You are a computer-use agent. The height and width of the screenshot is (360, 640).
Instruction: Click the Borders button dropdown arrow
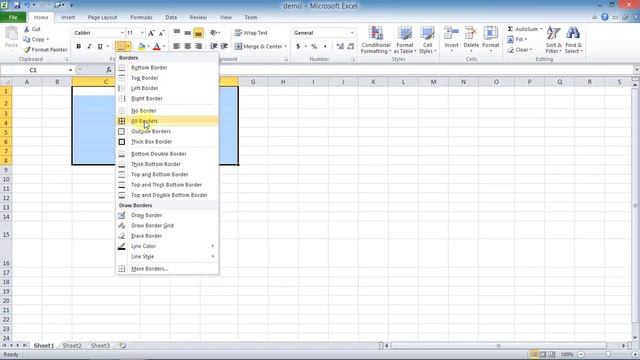128,47
